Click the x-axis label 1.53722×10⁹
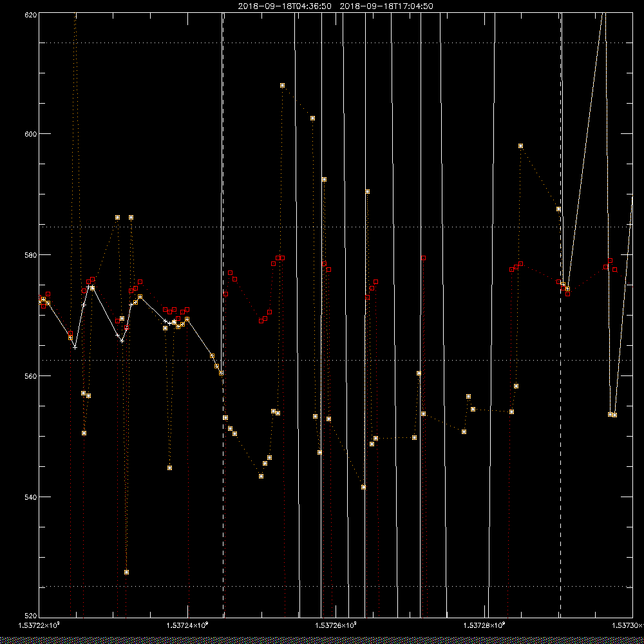 pyautogui.click(x=39, y=625)
